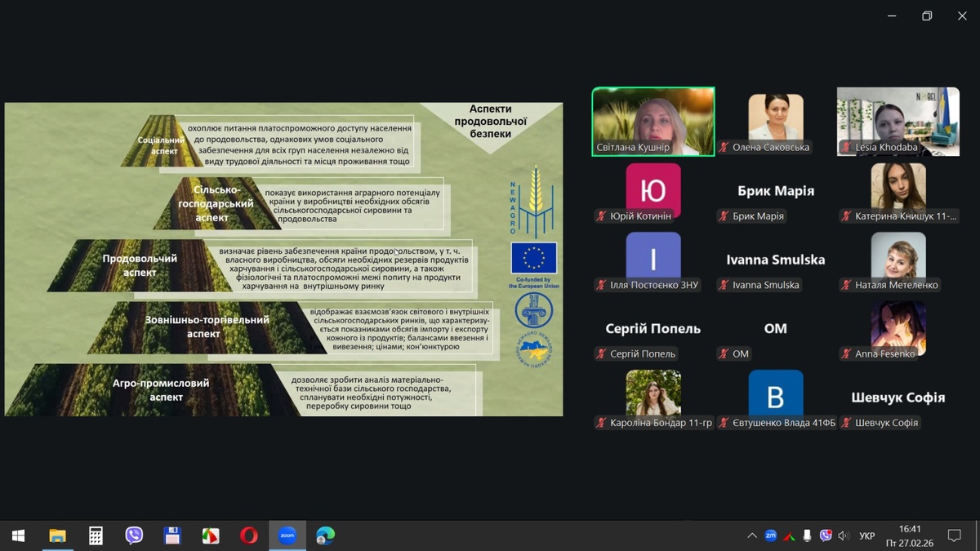Open the notifications action center

click(954, 535)
